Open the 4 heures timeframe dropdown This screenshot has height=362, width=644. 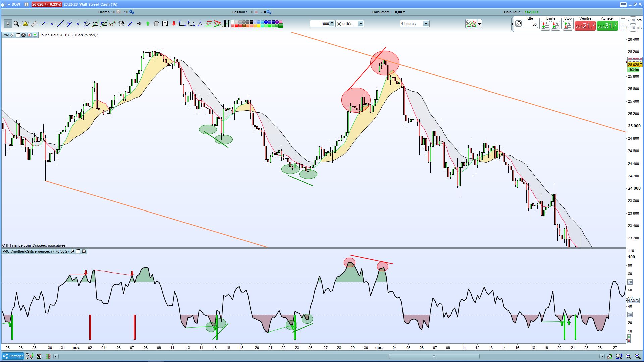(426, 24)
